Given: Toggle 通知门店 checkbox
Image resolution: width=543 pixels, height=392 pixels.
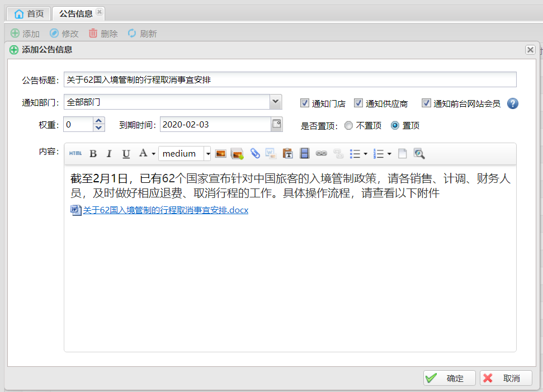Looking at the screenshot, I should [x=305, y=103].
